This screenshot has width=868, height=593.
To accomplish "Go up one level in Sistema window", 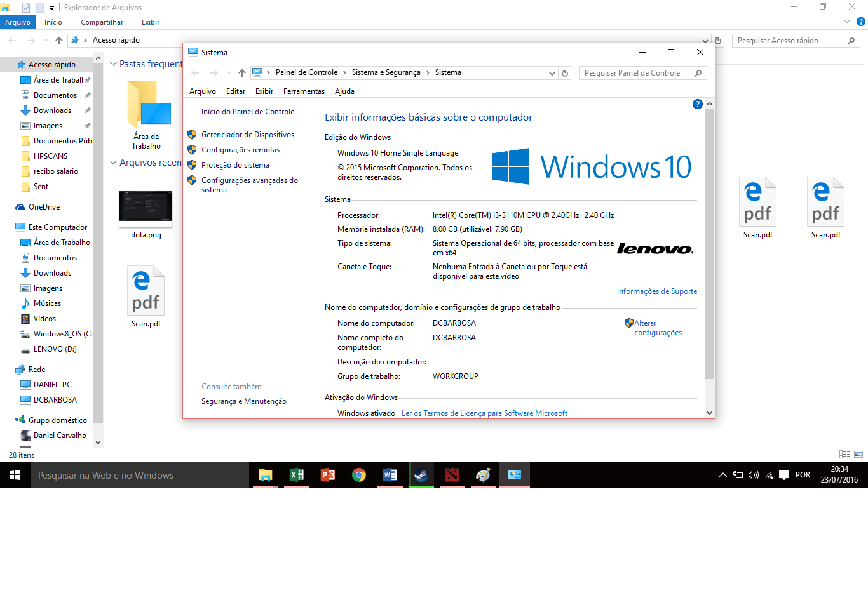I will click(x=242, y=73).
